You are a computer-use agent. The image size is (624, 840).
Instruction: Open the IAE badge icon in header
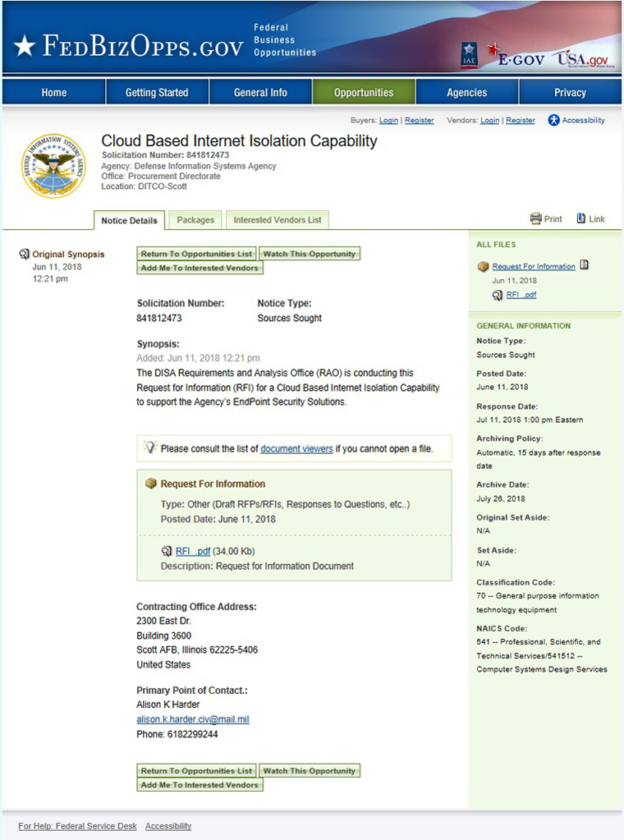tap(469, 55)
